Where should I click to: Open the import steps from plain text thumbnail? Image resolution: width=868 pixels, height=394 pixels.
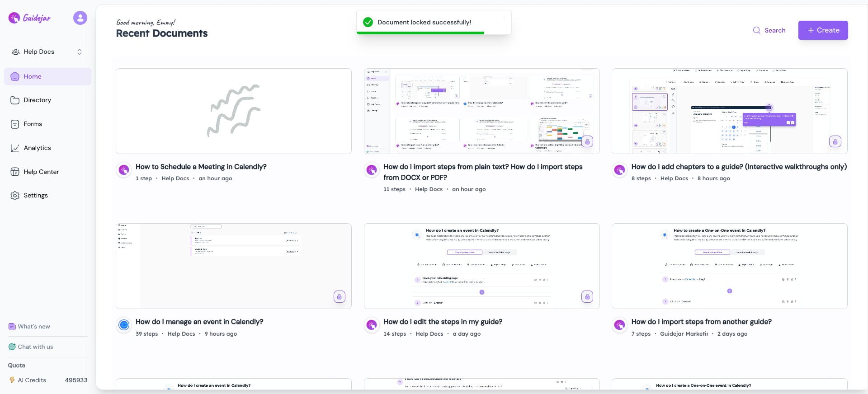click(x=482, y=111)
